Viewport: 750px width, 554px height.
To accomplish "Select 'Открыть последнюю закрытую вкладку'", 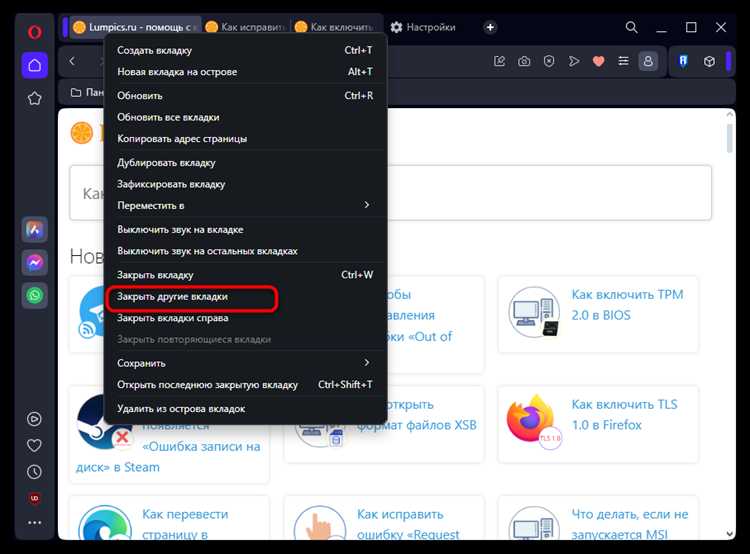I will coord(245,385).
